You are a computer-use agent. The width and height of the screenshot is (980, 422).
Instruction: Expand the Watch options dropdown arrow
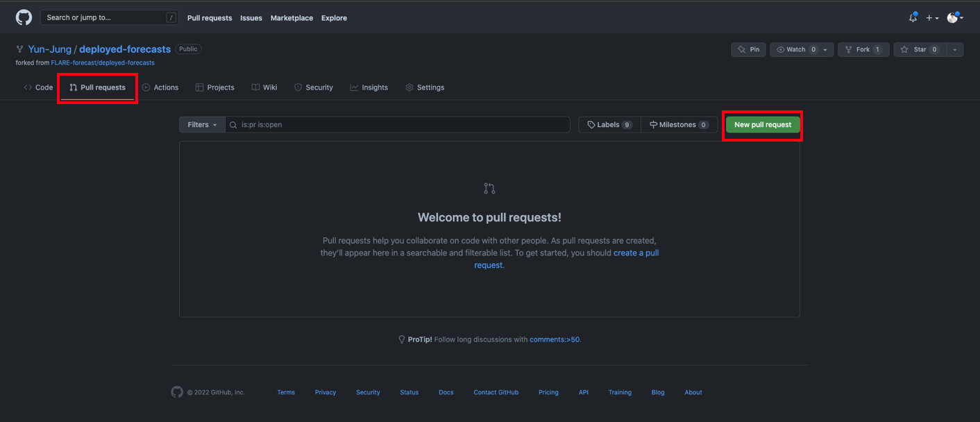pyautogui.click(x=826, y=50)
